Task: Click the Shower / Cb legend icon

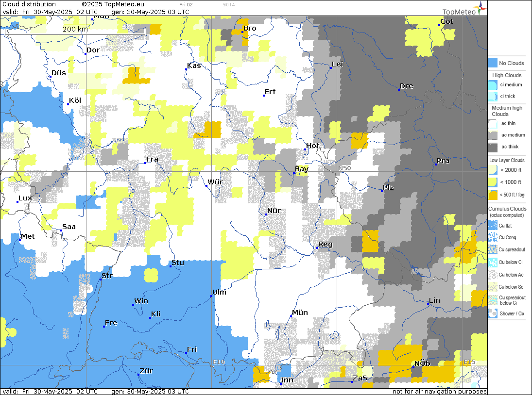Action: tap(493, 313)
